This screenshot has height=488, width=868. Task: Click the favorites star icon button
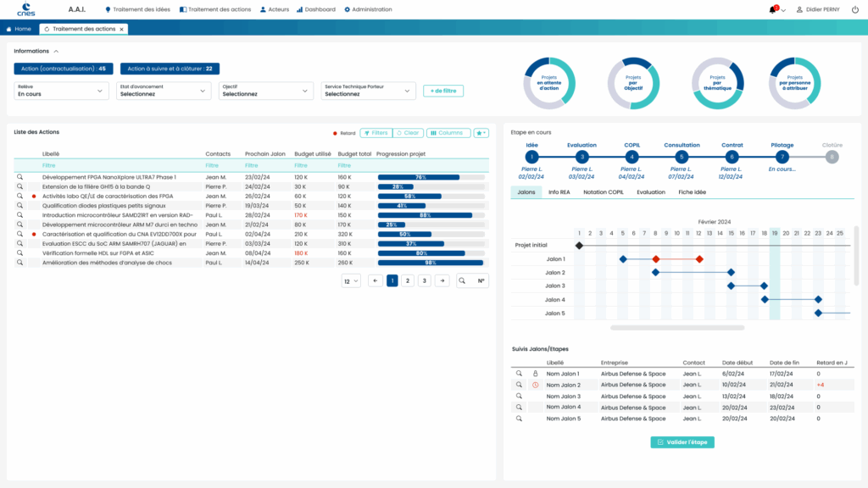(x=481, y=133)
